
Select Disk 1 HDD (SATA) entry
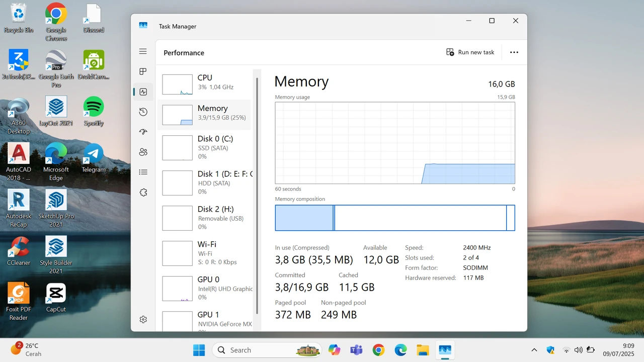(x=204, y=183)
